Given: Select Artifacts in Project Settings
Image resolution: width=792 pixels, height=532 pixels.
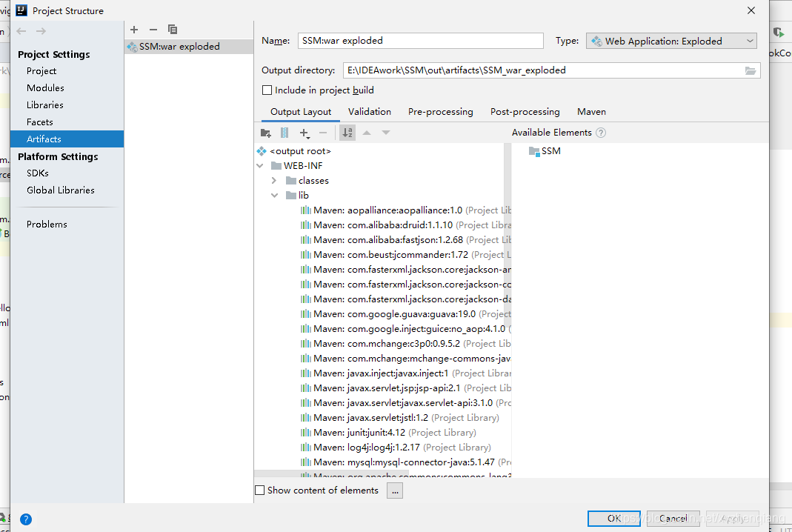Looking at the screenshot, I should pyautogui.click(x=67, y=139).
